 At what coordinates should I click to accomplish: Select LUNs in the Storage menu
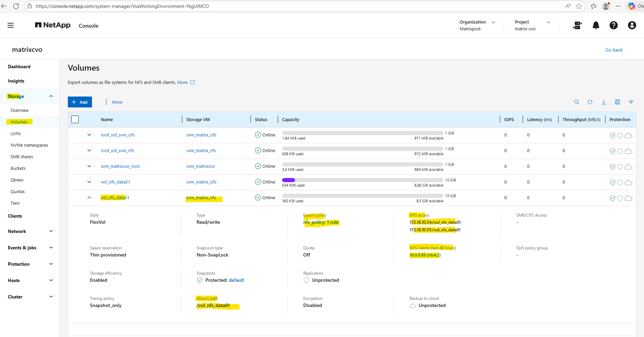tap(16, 133)
